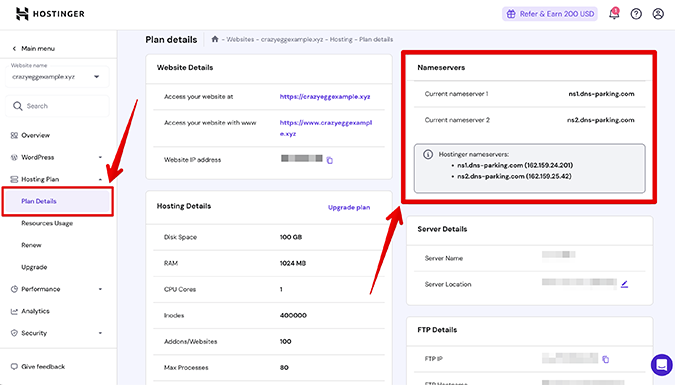Click the Addons/Websites label
Screen dimensions: 675x385
tap(190, 342)
